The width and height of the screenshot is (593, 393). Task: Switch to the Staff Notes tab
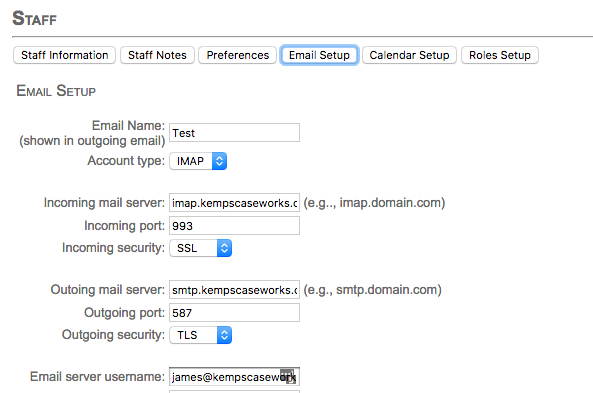pyautogui.click(x=157, y=55)
